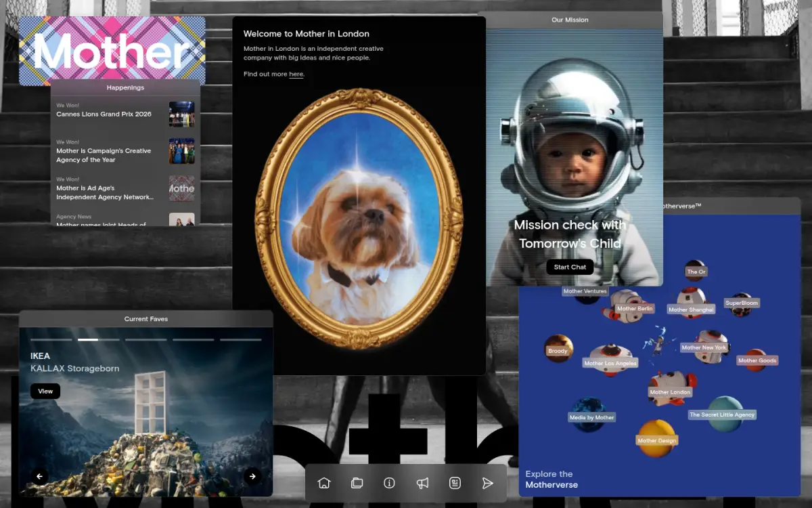Screen dimensions: 812x508
Task: Follow the 'here' link in welcome text
Action: click(296, 75)
